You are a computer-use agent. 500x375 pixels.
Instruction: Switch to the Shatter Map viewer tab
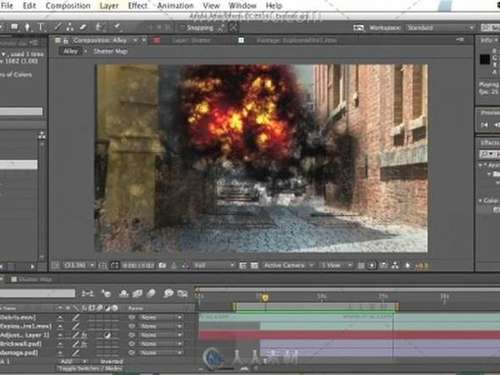[110, 52]
